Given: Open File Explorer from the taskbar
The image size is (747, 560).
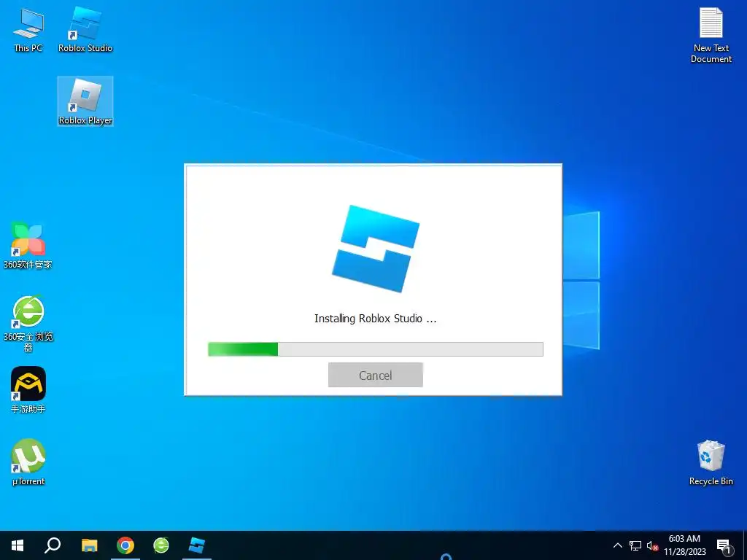Looking at the screenshot, I should point(89,545).
